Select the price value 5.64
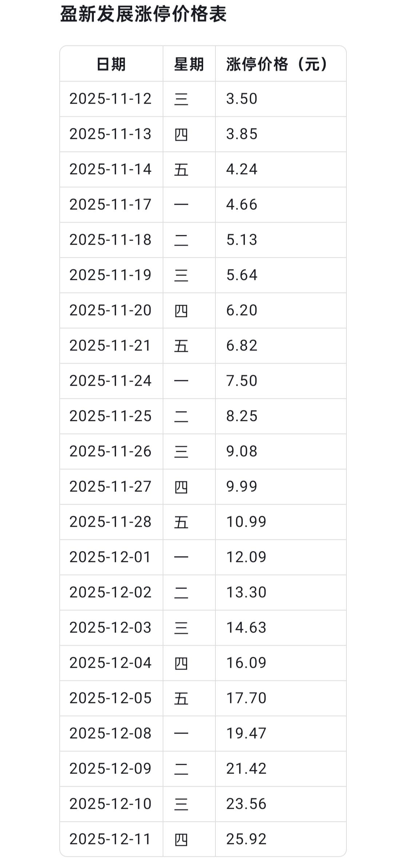The image size is (393, 868). pos(242,275)
